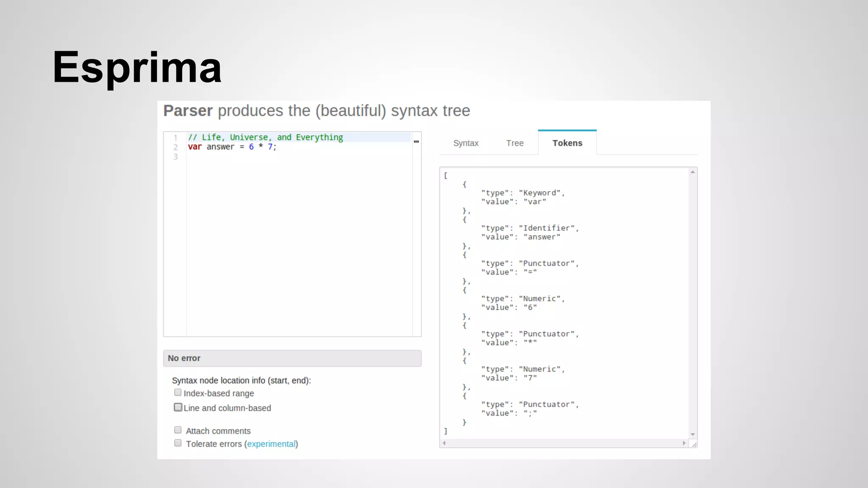
Task: Click the scroll-right arrow under tokens output
Action: tap(684, 443)
